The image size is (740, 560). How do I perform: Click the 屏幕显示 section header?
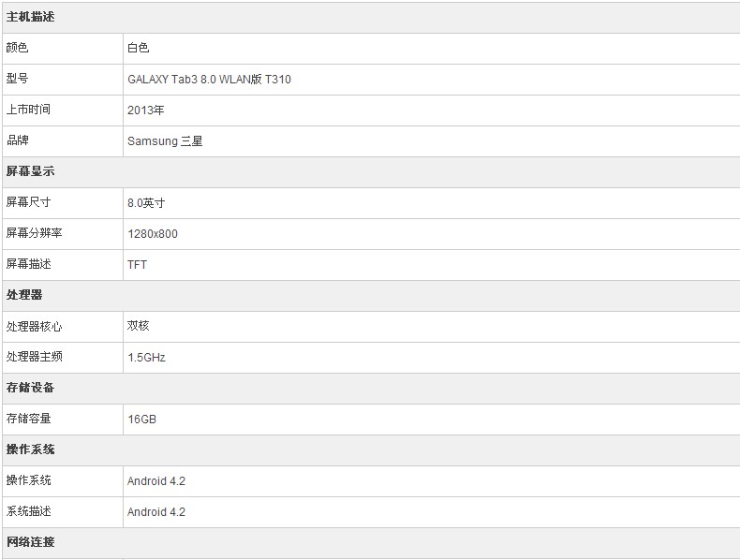coord(30,171)
